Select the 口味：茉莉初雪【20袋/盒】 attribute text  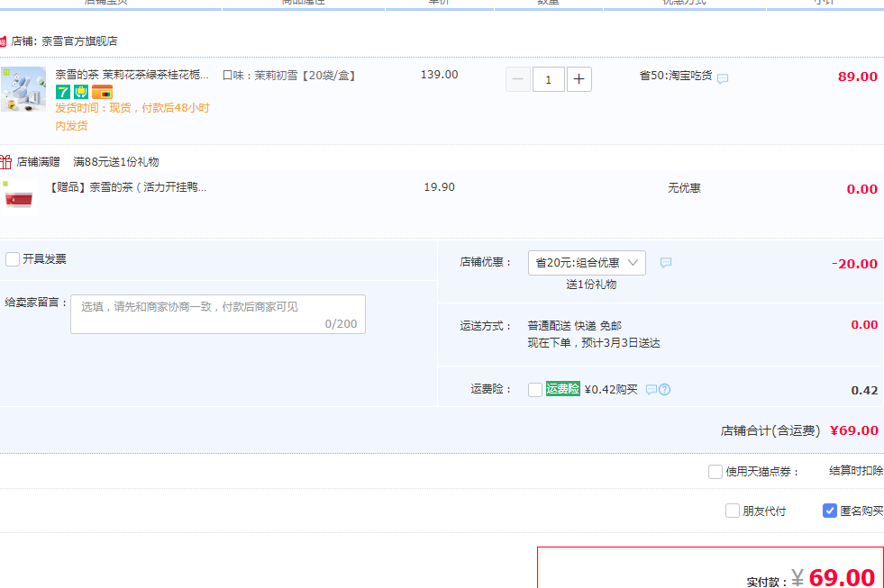tap(289, 76)
